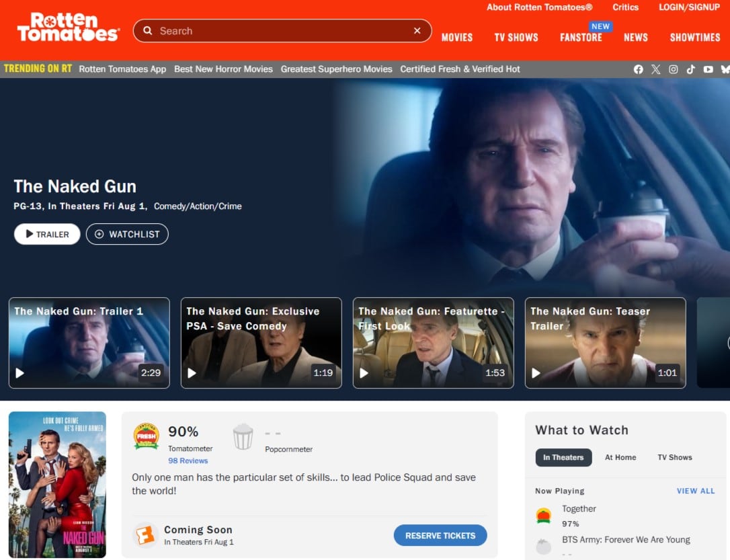
Task: Open The Naked Gun: Trailer 1 thumbnail
Action: 89,343
